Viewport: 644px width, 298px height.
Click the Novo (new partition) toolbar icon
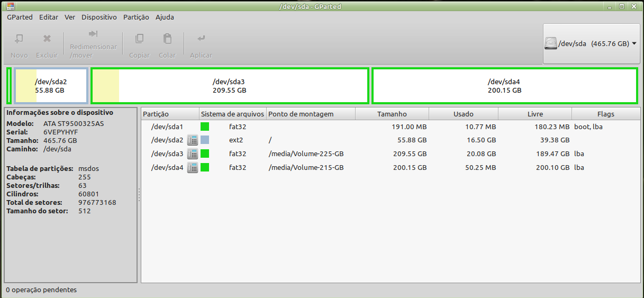(19, 39)
